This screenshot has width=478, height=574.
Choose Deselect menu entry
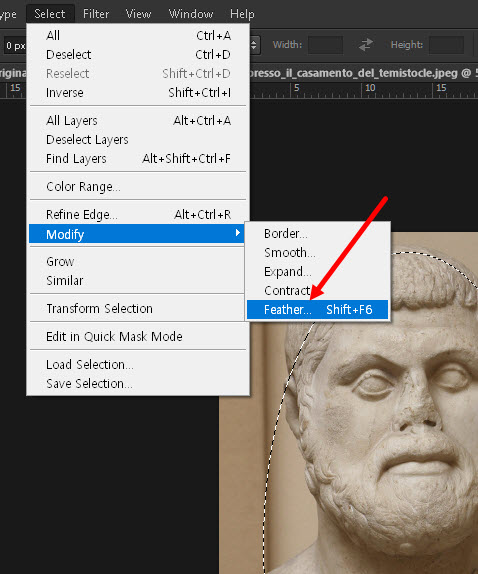[x=138, y=55]
